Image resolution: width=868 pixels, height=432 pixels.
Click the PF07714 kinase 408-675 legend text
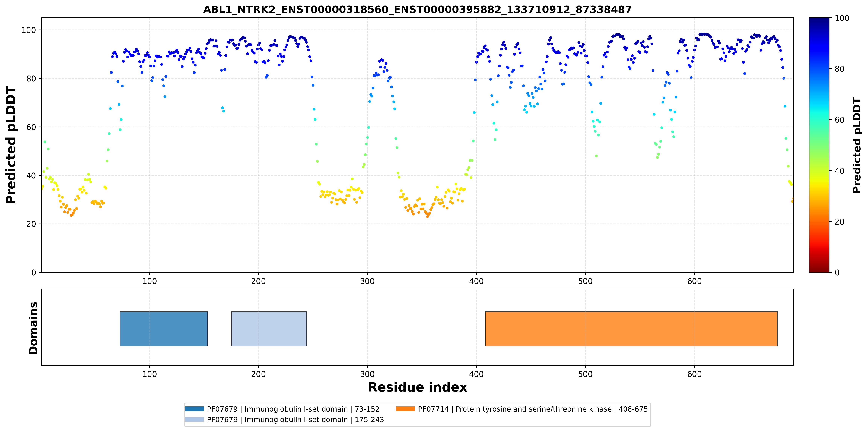click(x=533, y=409)
